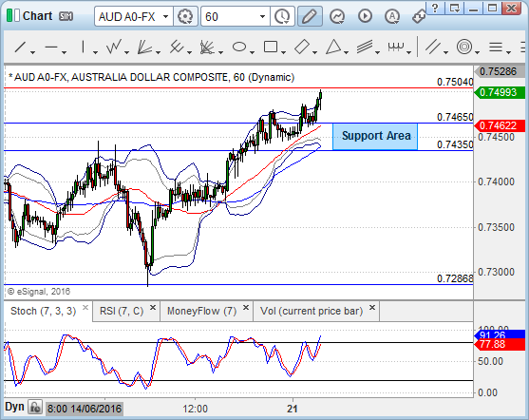Expand the AUD A0-FX symbol dropdown
Viewport: 529px width, 420px height.
pyautogui.click(x=165, y=16)
